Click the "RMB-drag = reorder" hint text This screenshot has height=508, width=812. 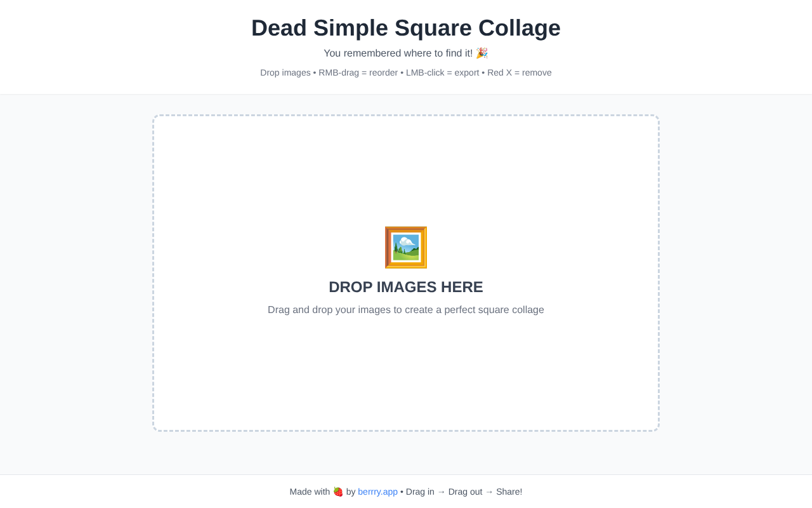click(x=358, y=72)
